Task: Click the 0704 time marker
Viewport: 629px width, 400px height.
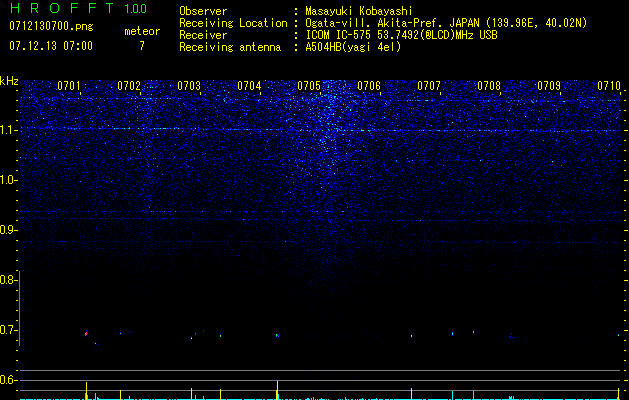Action: [x=249, y=86]
